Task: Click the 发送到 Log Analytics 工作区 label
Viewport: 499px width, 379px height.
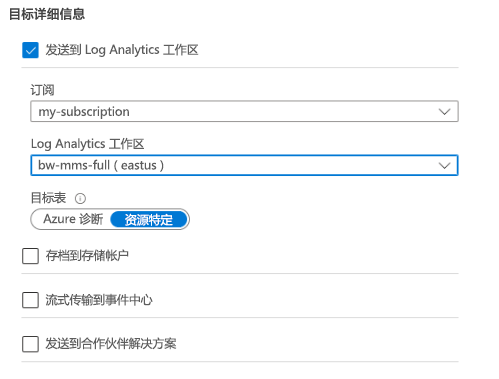Action: (x=122, y=50)
